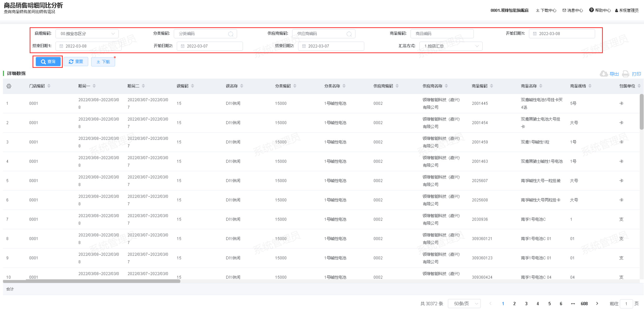The height and width of the screenshot is (312, 644).
Task: Click the horizontal table scrollbar
Action: 92,281
